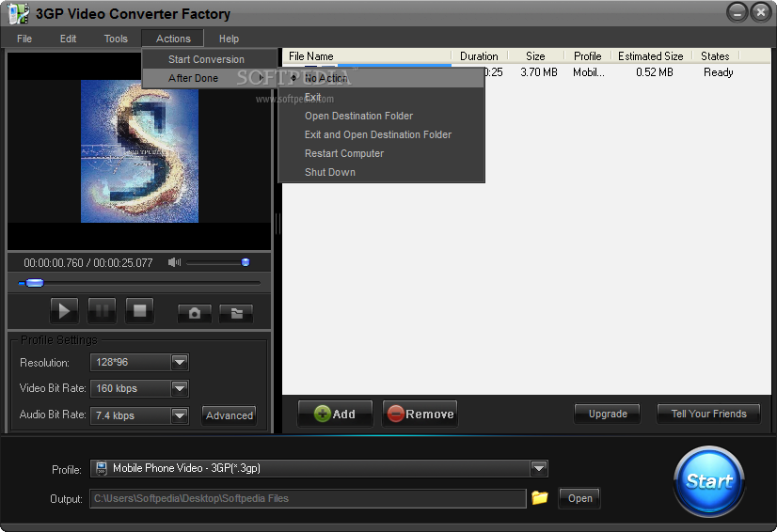Expand the Resolution dropdown

[x=180, y=362]
